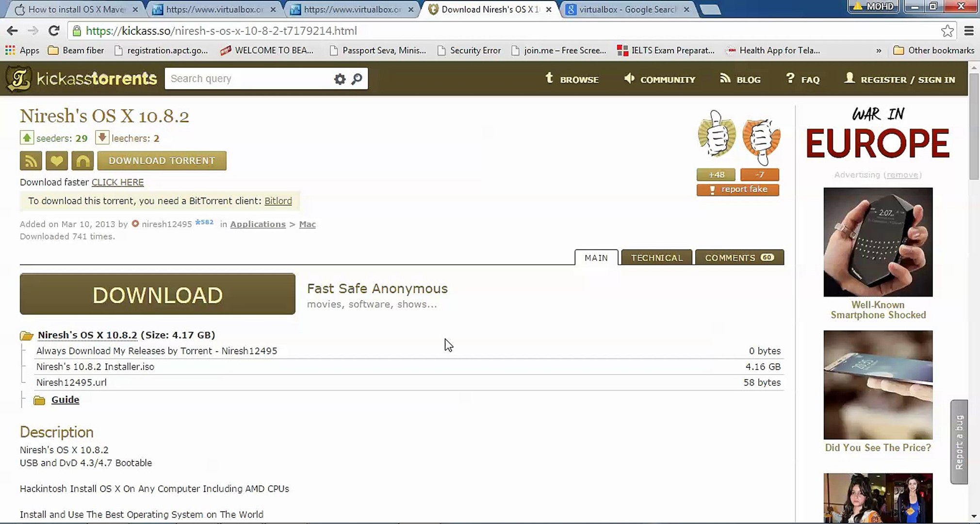Open advanced search gear icon
980x524 pixels.
tap(340, 79)
